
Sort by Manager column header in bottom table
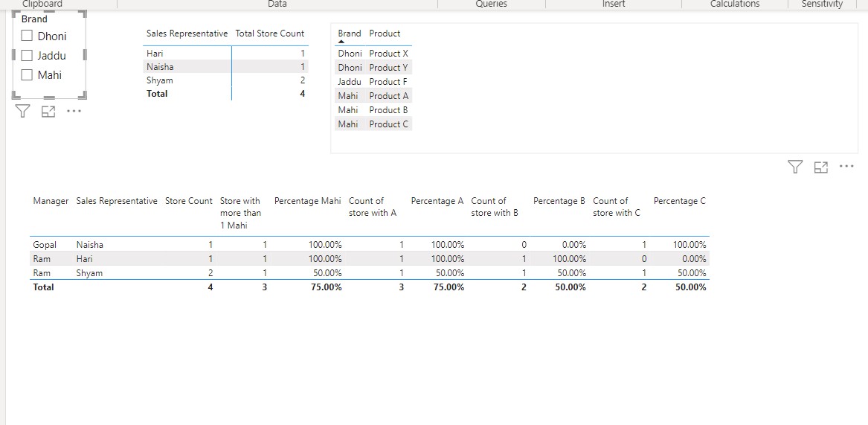(x=51, y=201)
